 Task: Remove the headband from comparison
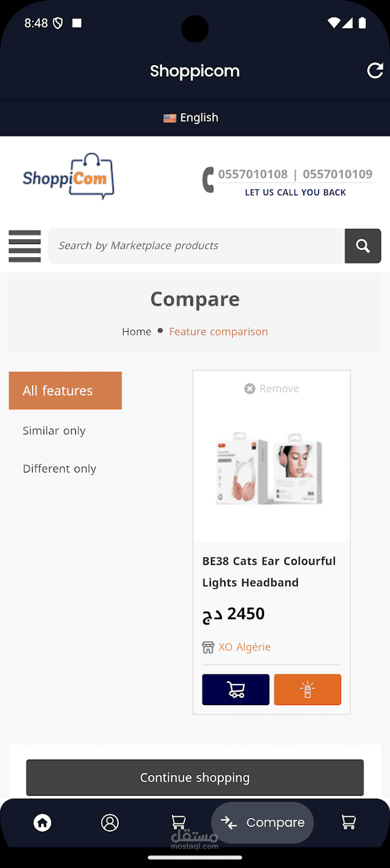[x=272, y=389]
